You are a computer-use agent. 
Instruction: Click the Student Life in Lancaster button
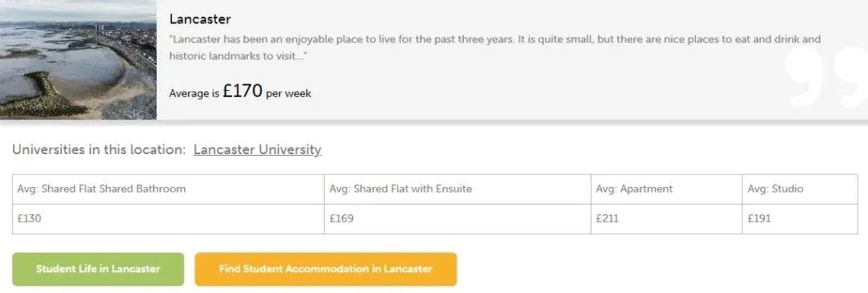pyautogui.click(x=98, y=269)
